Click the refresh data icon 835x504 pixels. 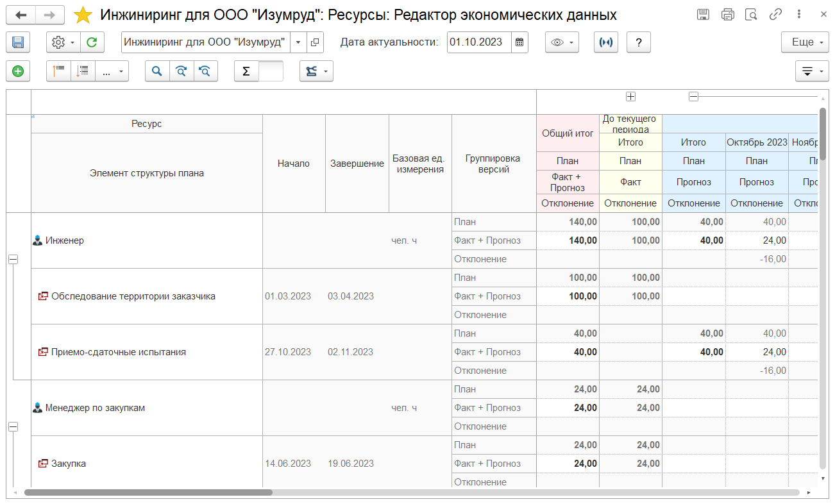(92, 42)
